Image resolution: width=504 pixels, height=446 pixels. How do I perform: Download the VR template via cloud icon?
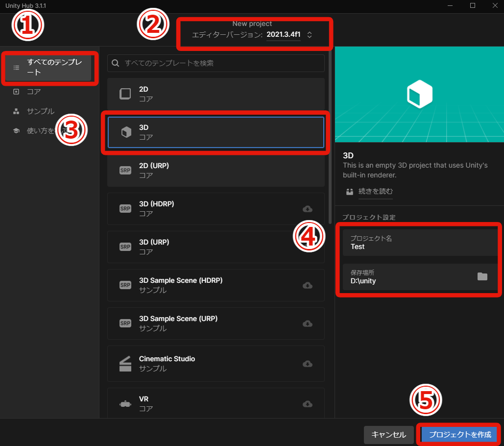(308, 404)
